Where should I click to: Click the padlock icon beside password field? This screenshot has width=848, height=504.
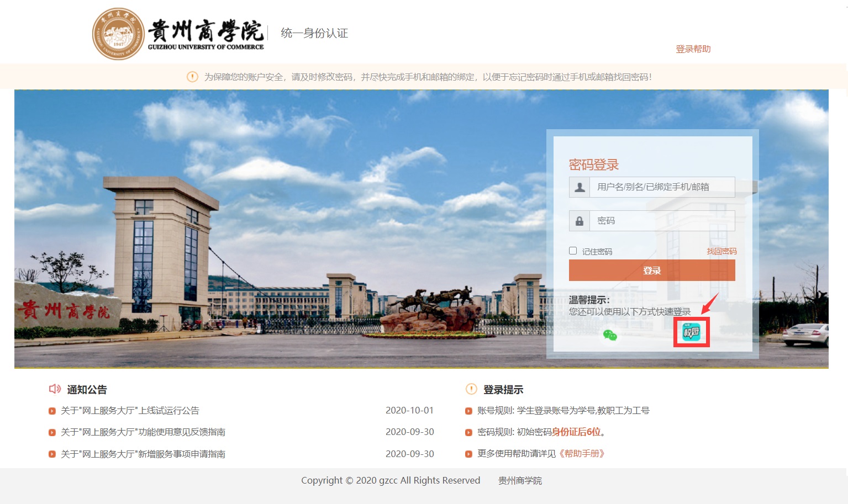coord(580,221)
